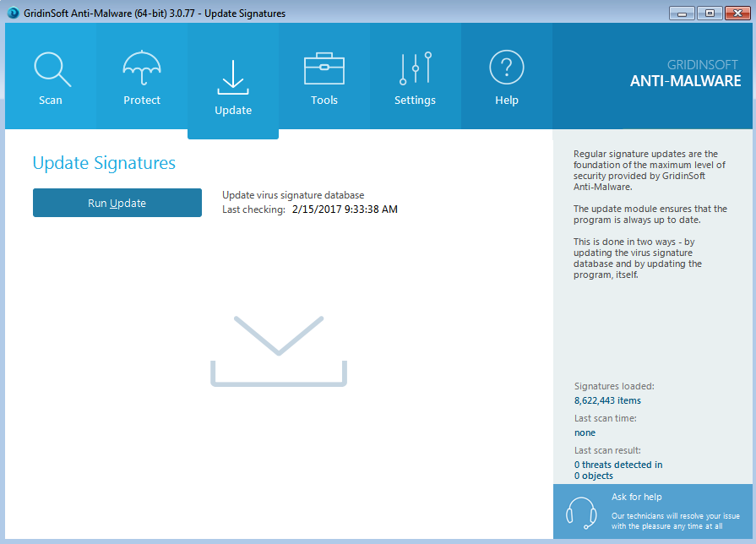Select the Update download arrow icon
The image size is (756, 544).
coord(233,76)
